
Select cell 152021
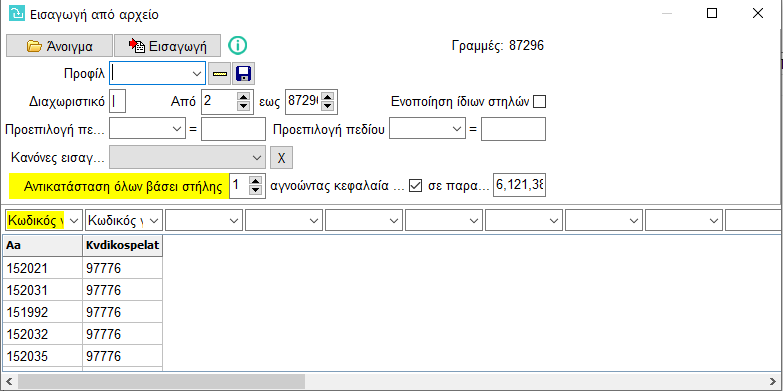[42, 268]
